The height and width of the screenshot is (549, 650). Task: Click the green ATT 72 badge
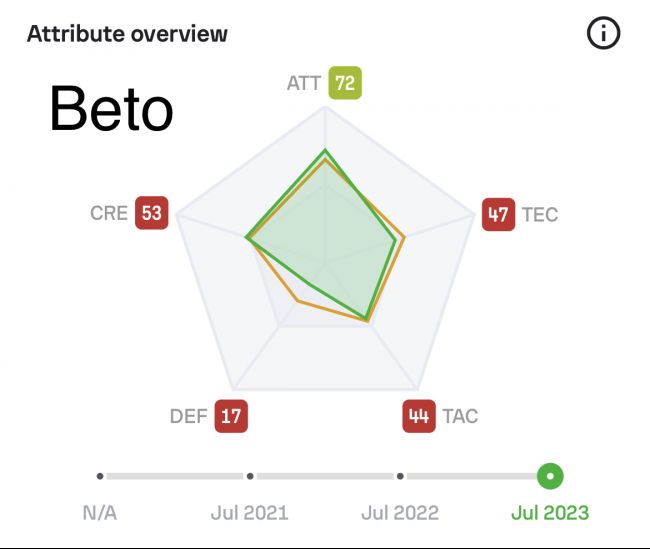coord(345,83)
